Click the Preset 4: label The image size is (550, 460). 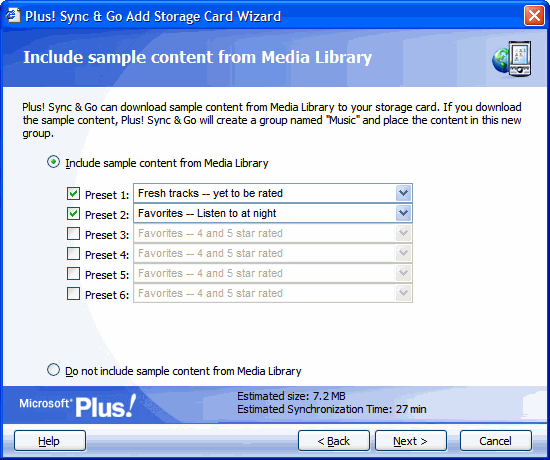point(107,255)
